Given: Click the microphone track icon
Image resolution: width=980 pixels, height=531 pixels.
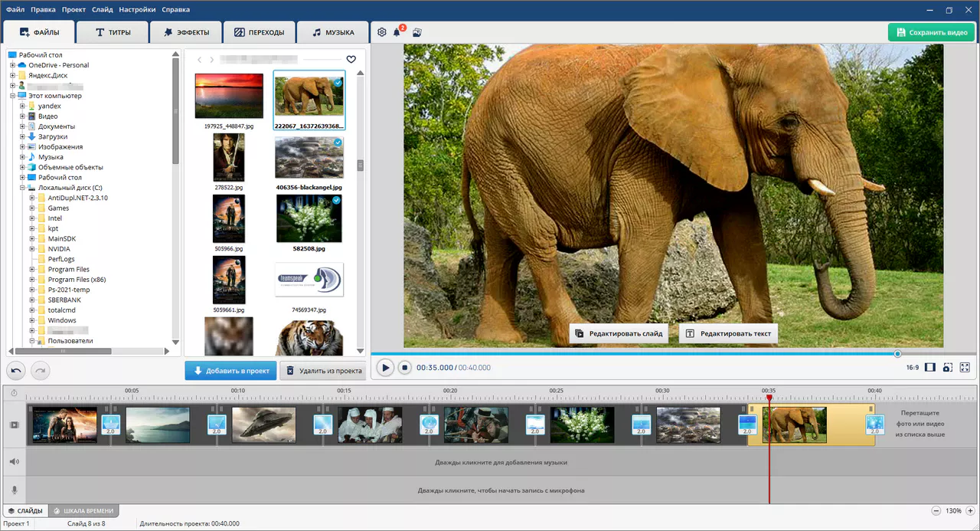Looking at the screenshot, I should pos(14,490).
